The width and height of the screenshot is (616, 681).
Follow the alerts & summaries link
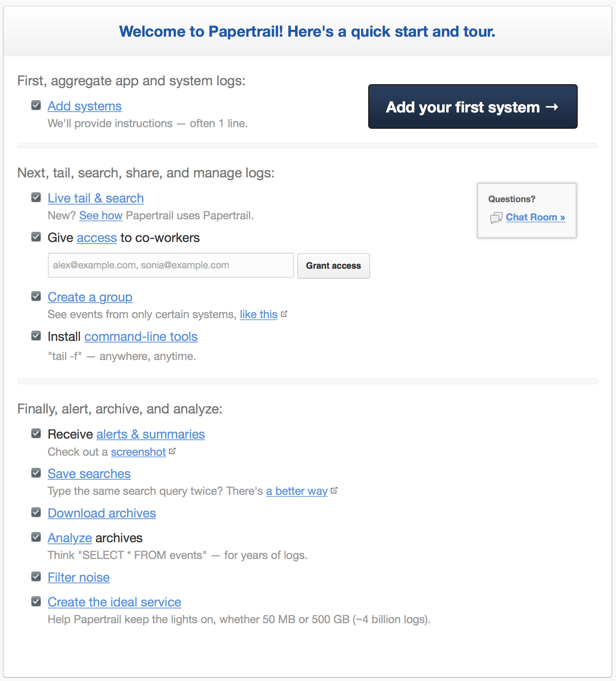[151, 434]
